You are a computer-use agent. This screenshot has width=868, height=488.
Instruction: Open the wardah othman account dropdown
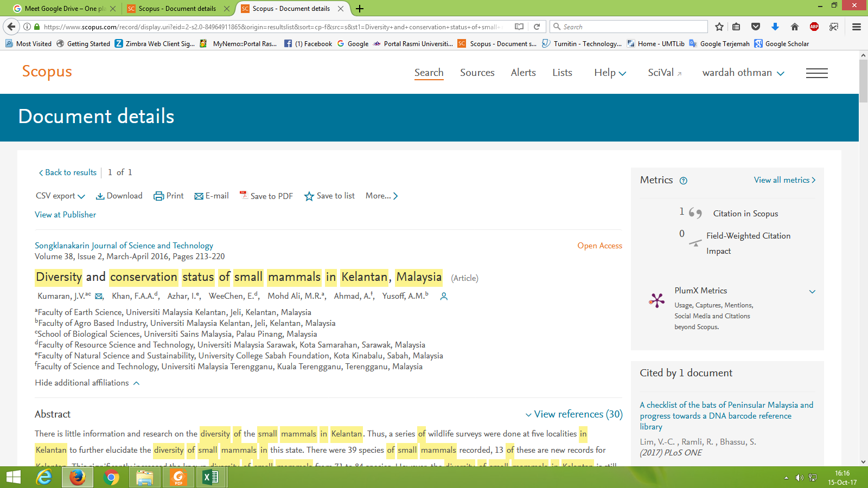(743, 73)
